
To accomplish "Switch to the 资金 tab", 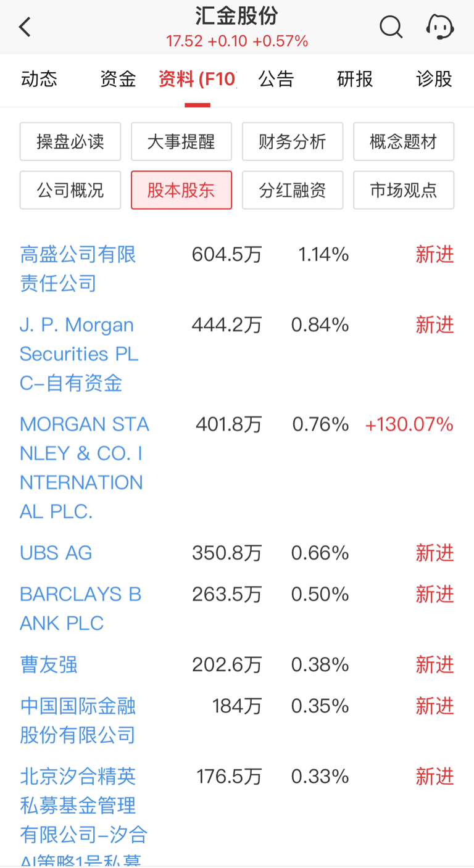I will click(x=118, y=79).
